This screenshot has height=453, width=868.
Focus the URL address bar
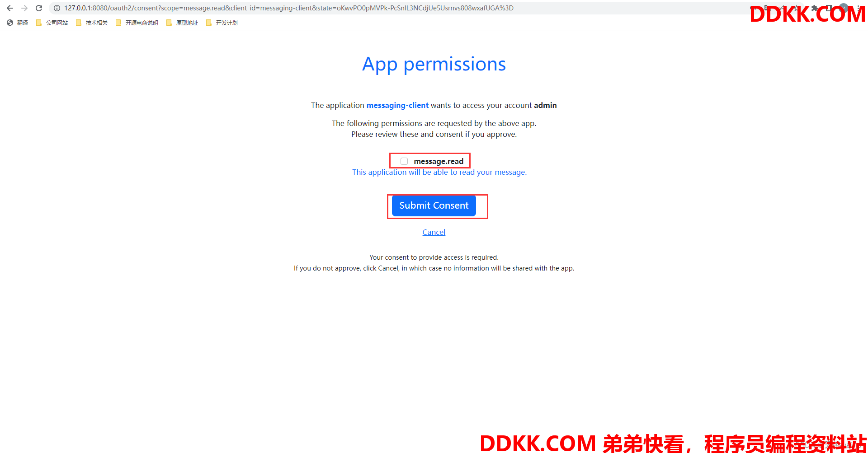[398, 8]
